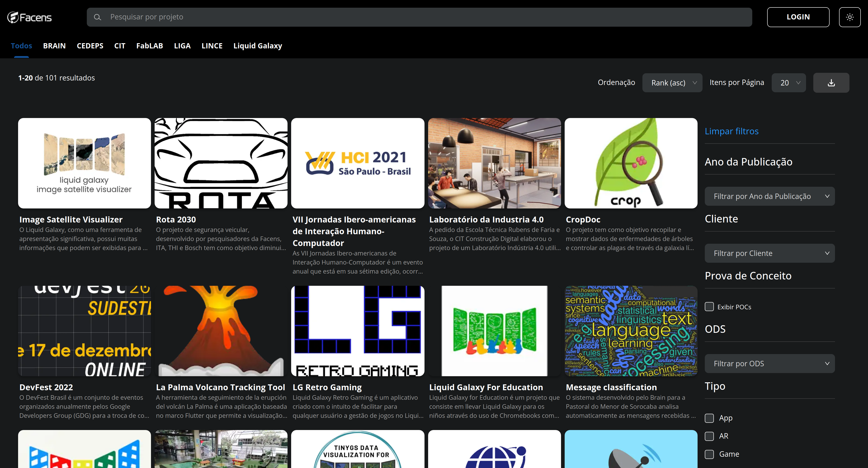Open the Message classification word-cloud thumbnail
868x468 pixels.
(x=631, y=331)
